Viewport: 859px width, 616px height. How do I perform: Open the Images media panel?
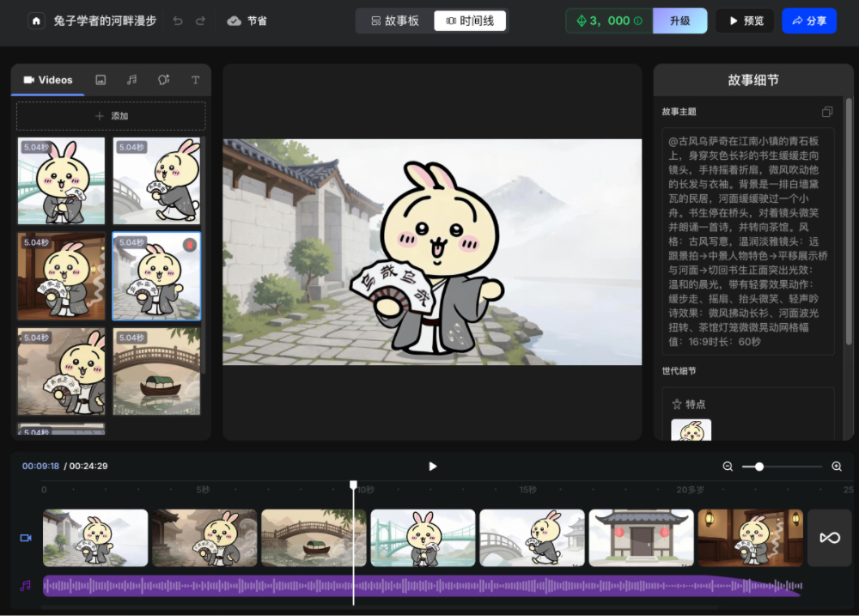click(101, 79)
